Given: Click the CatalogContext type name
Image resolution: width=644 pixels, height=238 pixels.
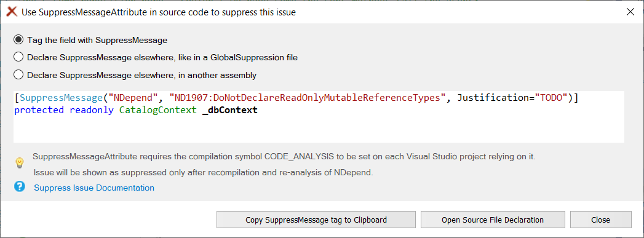Looking at the screenshot, I should (158, 110).
